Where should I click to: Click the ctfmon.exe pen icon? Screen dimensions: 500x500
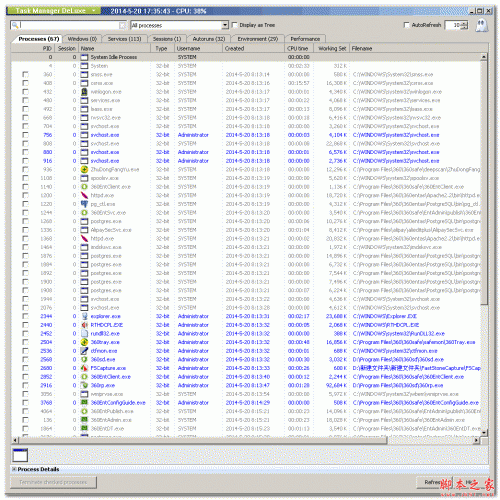85,351
